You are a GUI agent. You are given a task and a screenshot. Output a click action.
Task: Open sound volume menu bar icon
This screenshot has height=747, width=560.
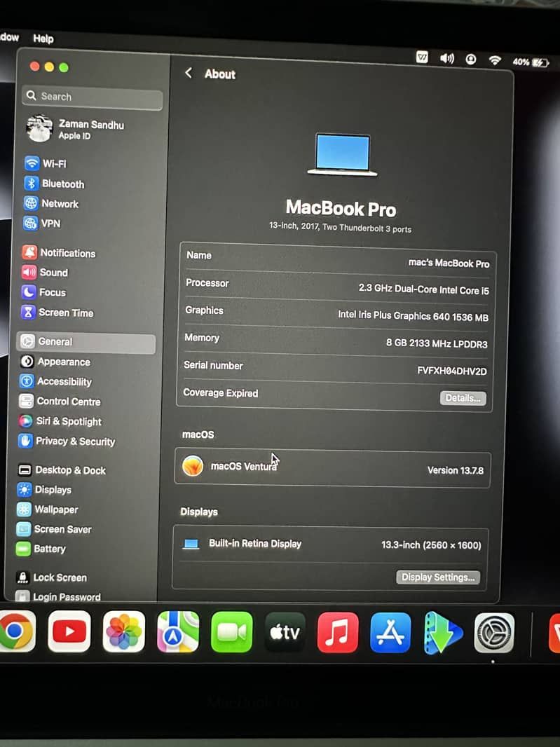(x=447, y=59)
